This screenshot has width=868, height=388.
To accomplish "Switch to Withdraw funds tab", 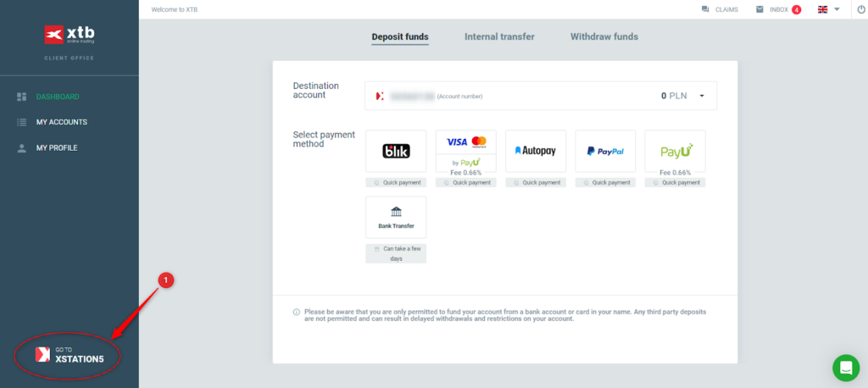I will coord(604,37).
